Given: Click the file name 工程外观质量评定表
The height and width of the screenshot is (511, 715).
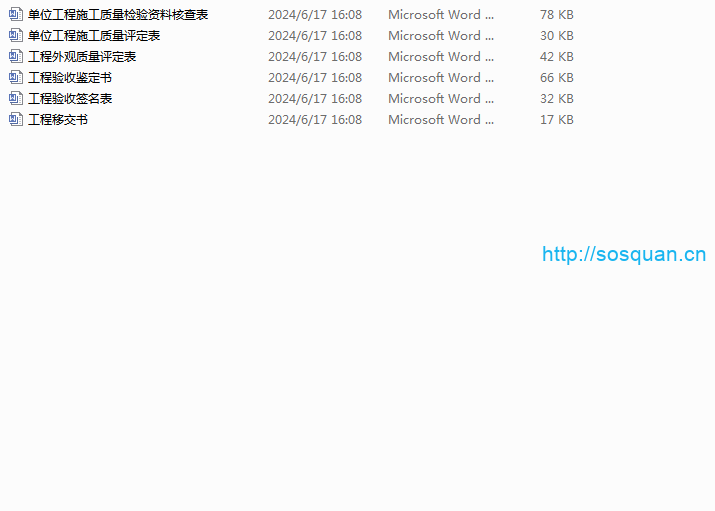Looking at the screenshot, I should coord(82,57).
